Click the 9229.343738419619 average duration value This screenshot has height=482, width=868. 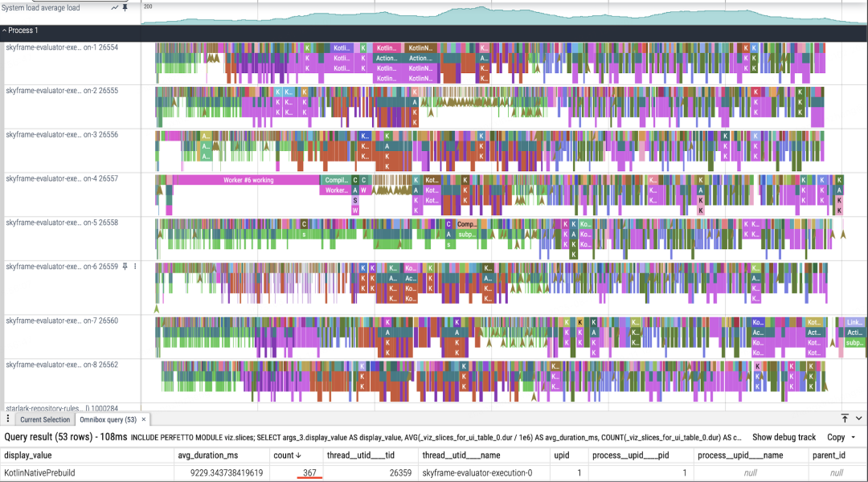coord(227,473)
